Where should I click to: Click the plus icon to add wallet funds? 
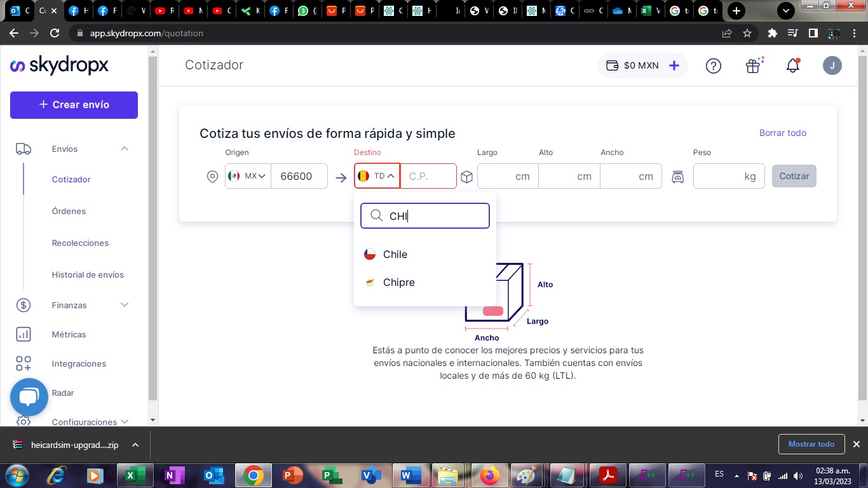click(674, 65)
